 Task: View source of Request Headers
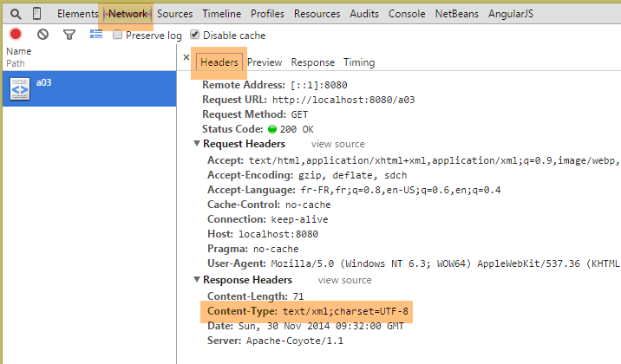[x=338, y=144]
